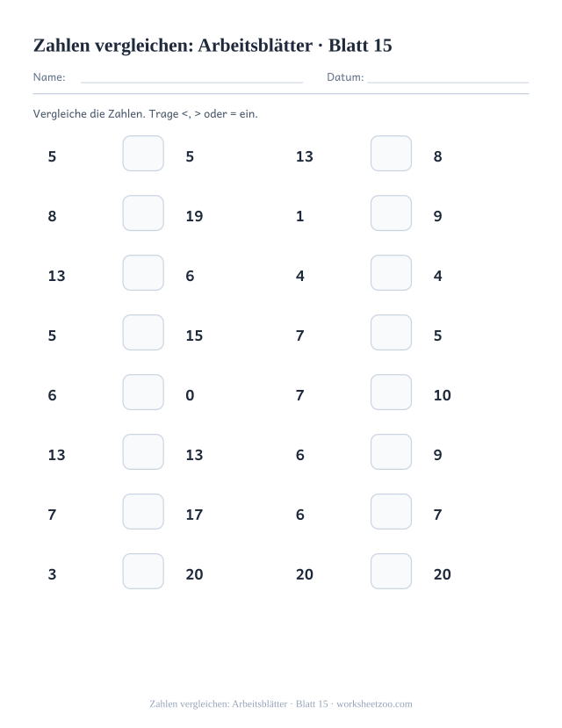Click the worksheet title Blatt 15 heading

coord(213,46)
